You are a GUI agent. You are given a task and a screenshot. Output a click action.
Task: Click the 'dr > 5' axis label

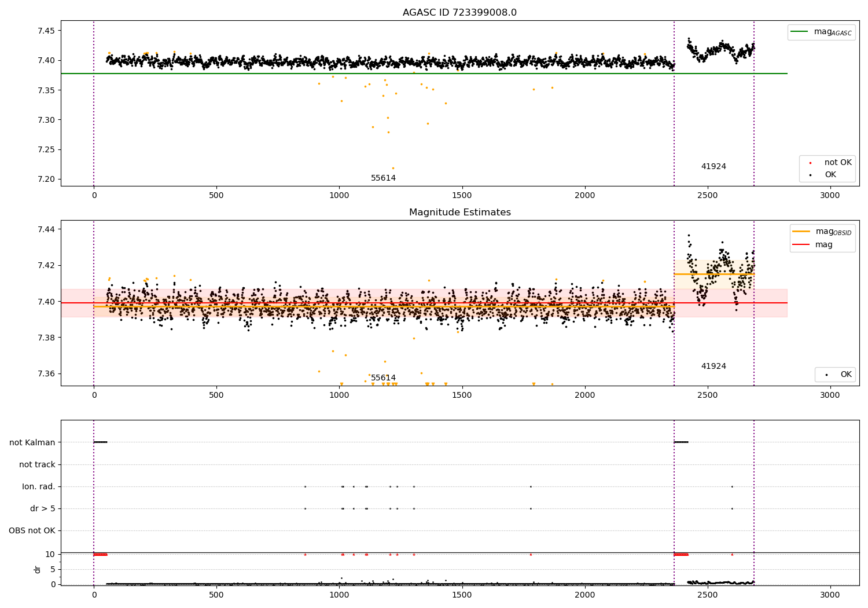[43, 509]
